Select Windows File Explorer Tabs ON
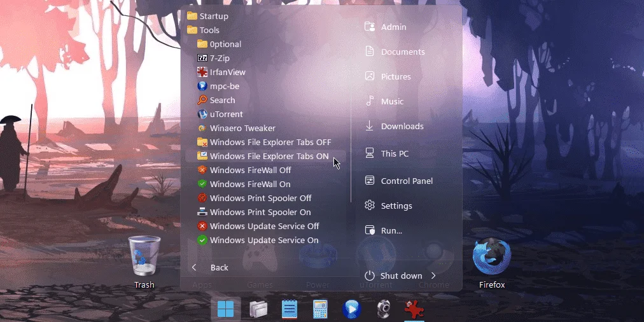The image size is (644, 322). point(265,156)
